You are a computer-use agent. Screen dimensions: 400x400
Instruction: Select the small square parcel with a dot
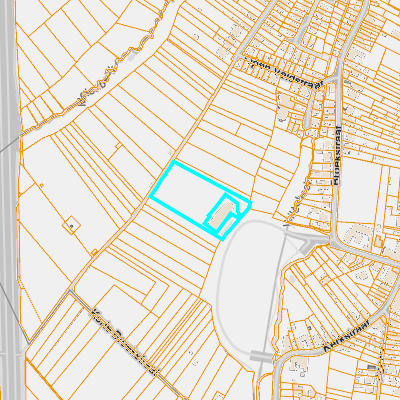71,225
